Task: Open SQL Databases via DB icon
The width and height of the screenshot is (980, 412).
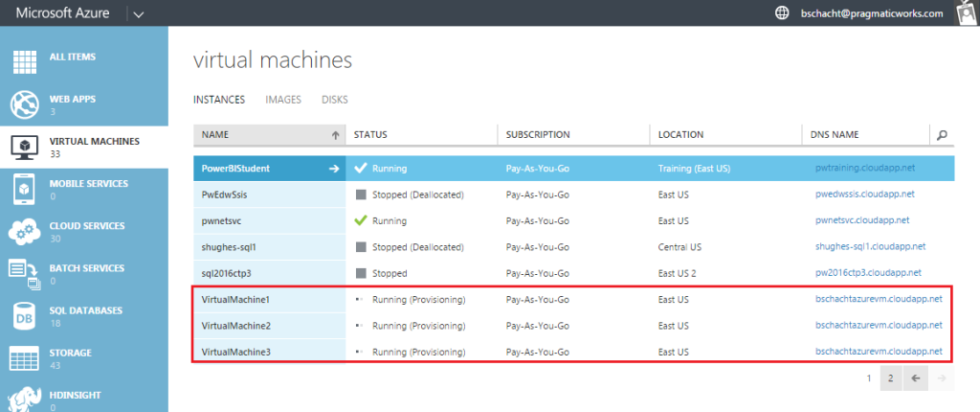Action: [x=25, y=316]
